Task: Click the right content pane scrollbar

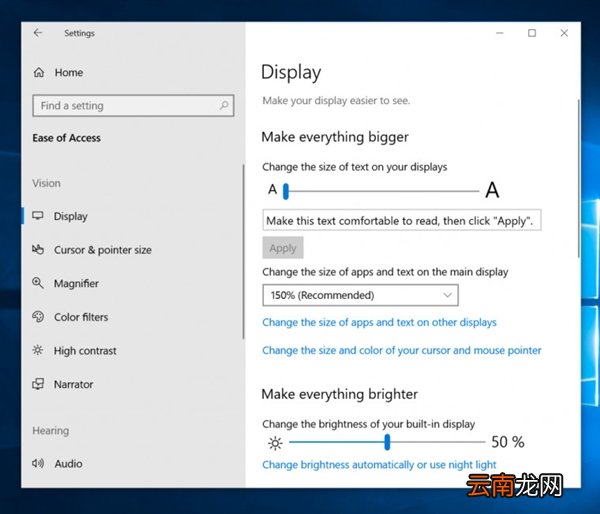Action: click(578, 178)
